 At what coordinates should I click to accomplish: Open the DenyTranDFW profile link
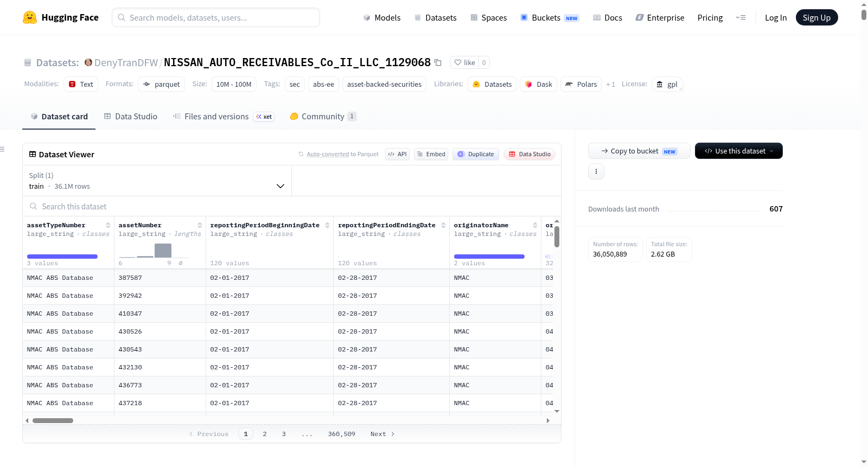[126, 62]
